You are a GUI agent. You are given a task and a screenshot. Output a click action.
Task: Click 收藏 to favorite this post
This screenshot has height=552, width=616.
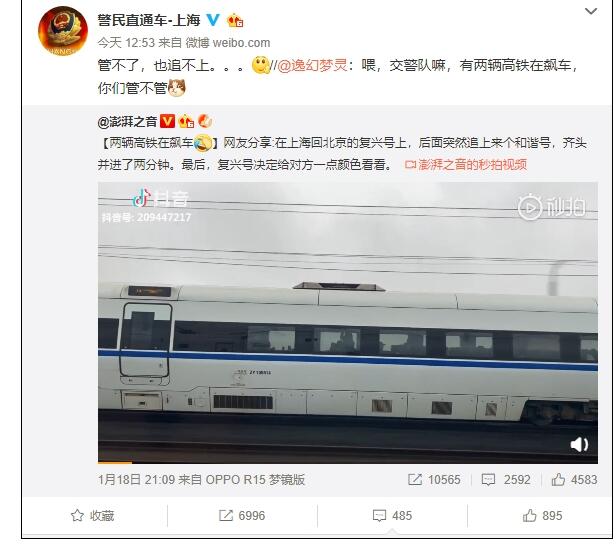pyautogui.click(x=93, y=515)
